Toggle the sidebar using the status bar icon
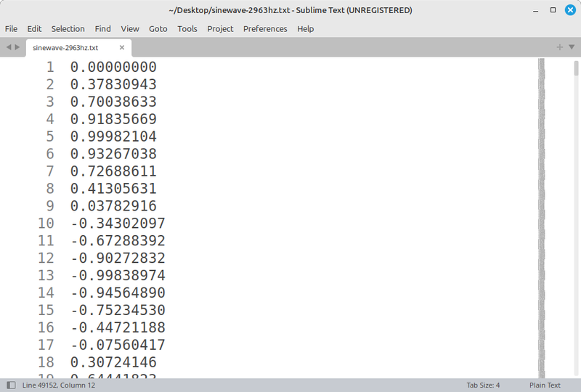This screenshot has height=392, width=581. pyautogui.click(x=11, y=385)
